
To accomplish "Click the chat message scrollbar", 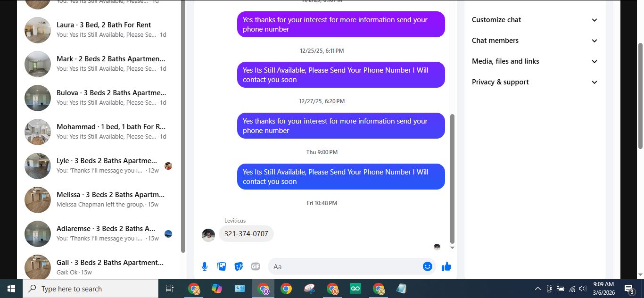I will click(x=452, y=178).
